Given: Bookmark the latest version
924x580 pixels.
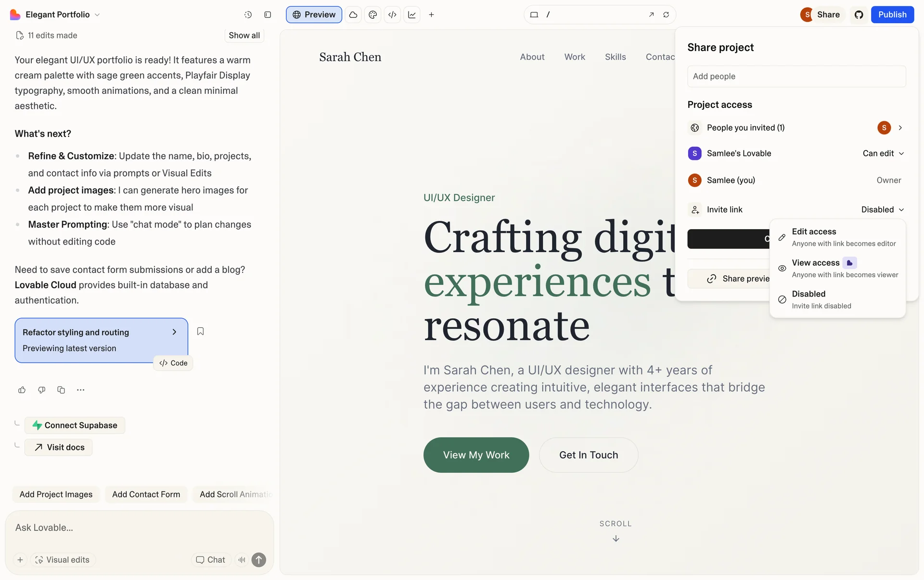Looking at the screenshot, I should (x=201, y=331).
